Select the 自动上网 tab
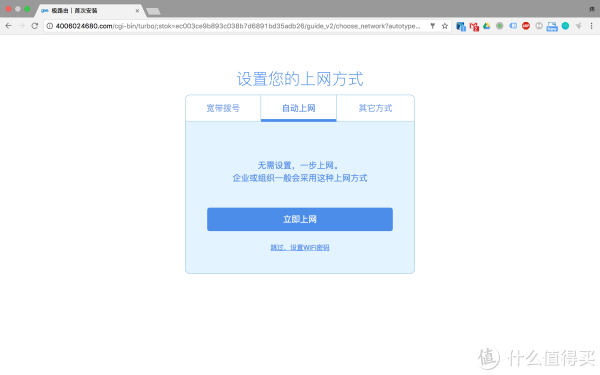600x375 pixels. tap(298, 108)
